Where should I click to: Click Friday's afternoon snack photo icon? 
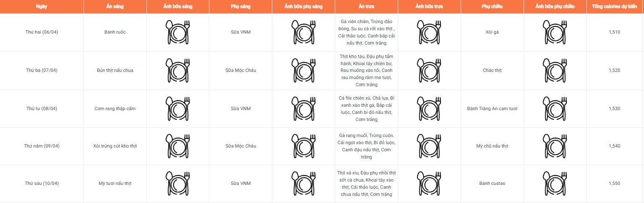click(555, 183)
